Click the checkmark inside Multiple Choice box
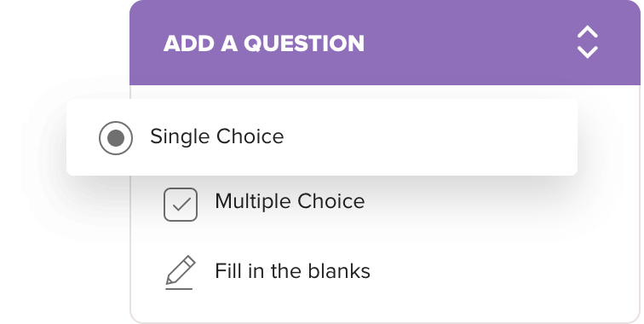Screen dimensions: 644x324 pyautogui.click(x=181, y=204)
